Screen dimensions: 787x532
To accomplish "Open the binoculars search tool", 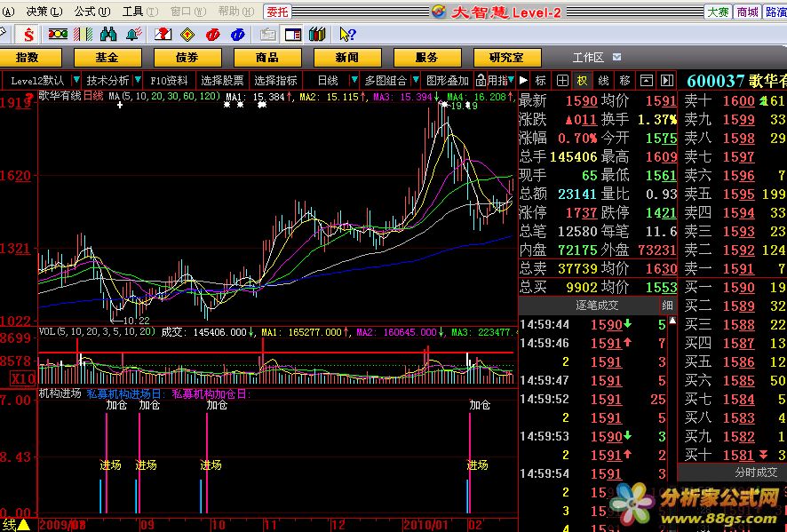I will tap(108, 34).
